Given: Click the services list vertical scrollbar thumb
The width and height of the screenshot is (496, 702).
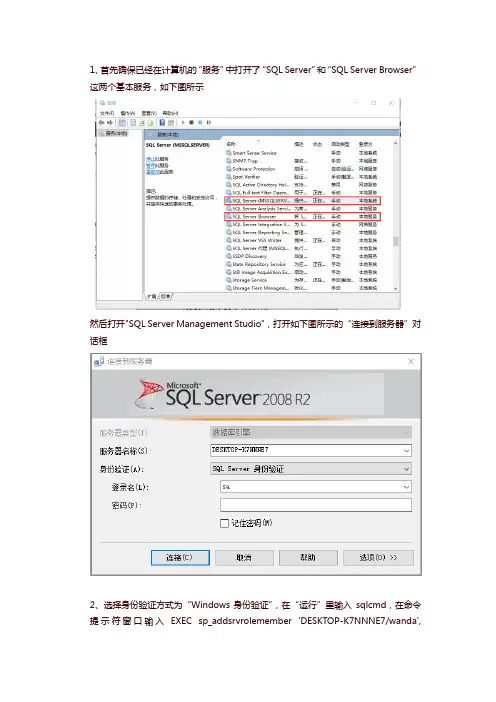Looking at the screenshot, I should coord(395,241).
